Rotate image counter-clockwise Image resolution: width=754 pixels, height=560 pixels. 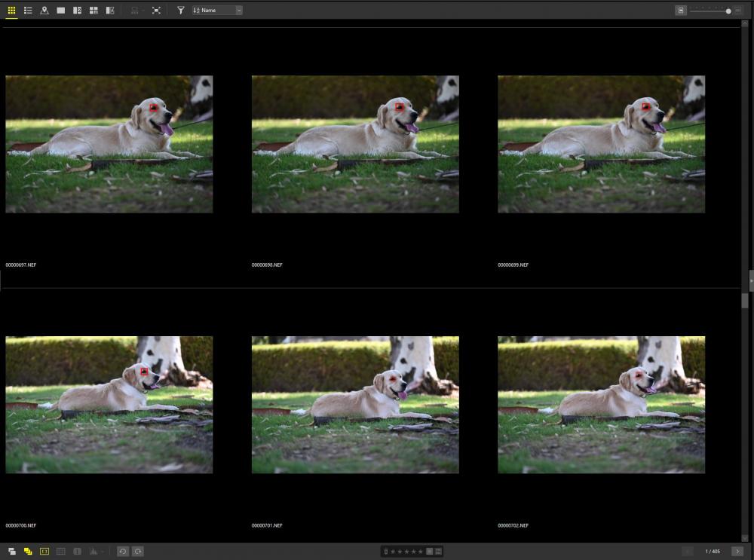click(x=123, y=552)
